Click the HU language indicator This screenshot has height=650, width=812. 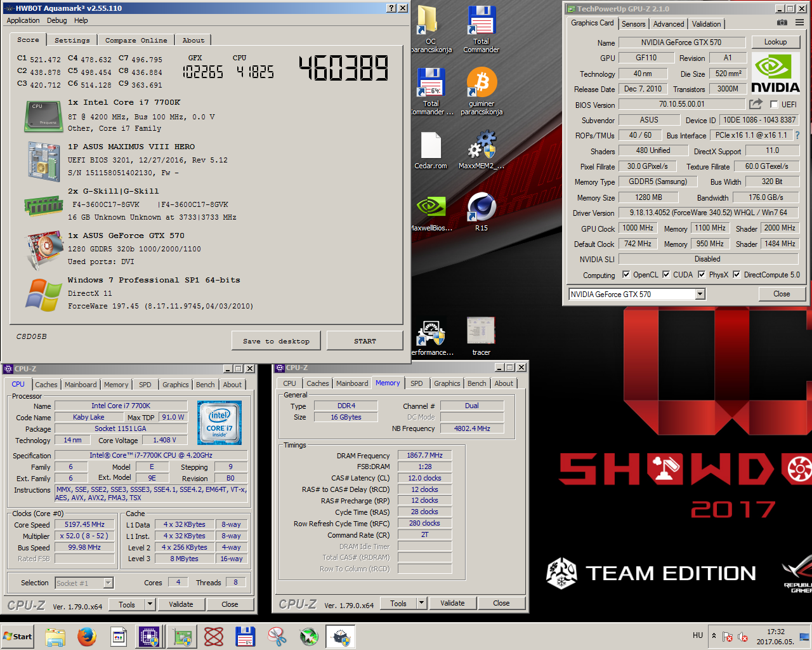698,635
